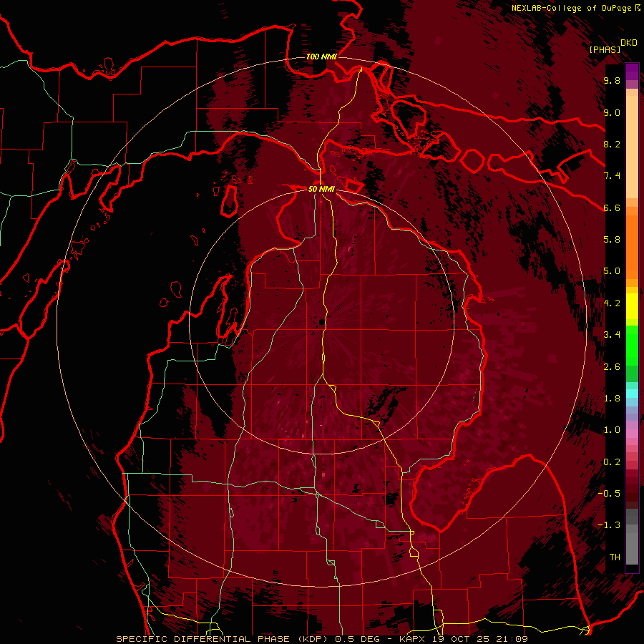The width and height of the screenshot is (644, 644).
Task: Click the 5.8 value on the color scale
Action: point(612,240)
